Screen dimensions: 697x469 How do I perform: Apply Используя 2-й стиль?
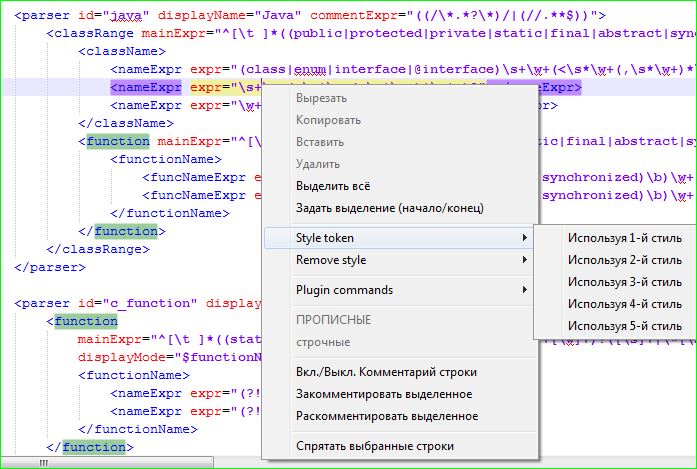(625, 260)
